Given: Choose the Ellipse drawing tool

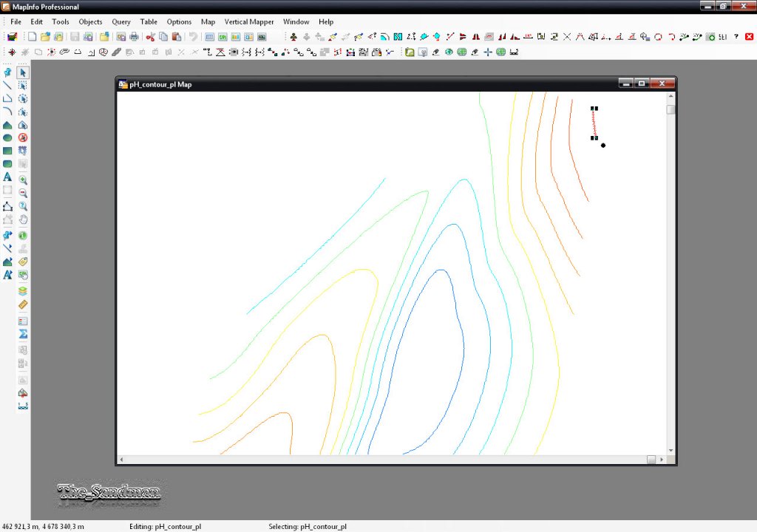Looking at the screenshot, I should point(7,137).
